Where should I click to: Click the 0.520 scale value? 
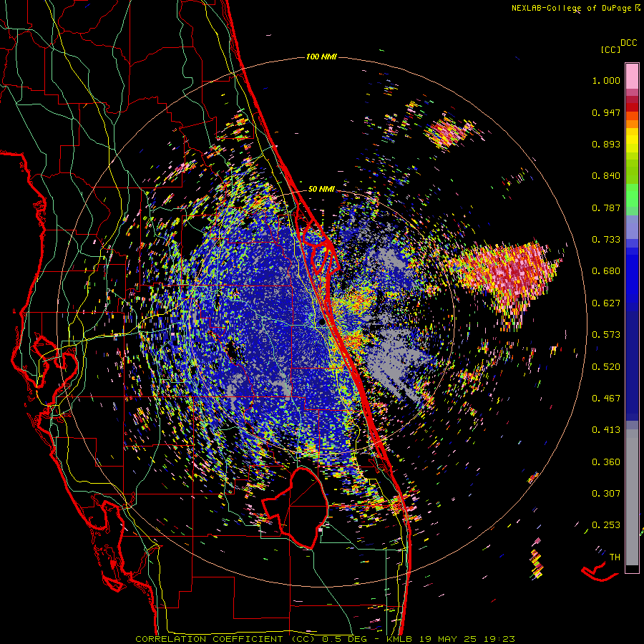(x=606, y=366)
